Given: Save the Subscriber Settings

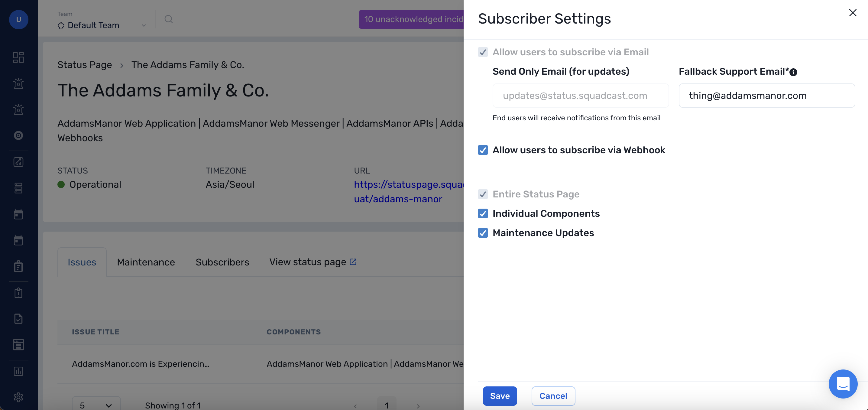Looking at the screenshot, I should [500, 396].
